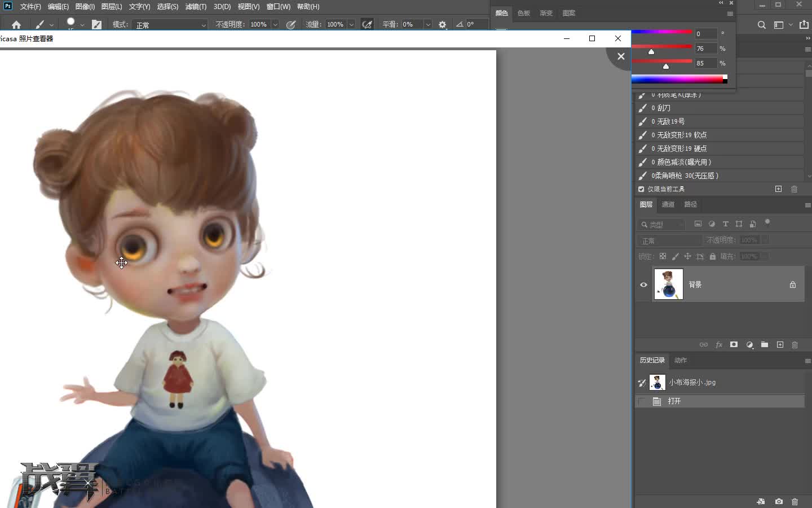Create new tool preset plus icon
The width and height of the screenshot is (812, 508).
pos(779,189)
